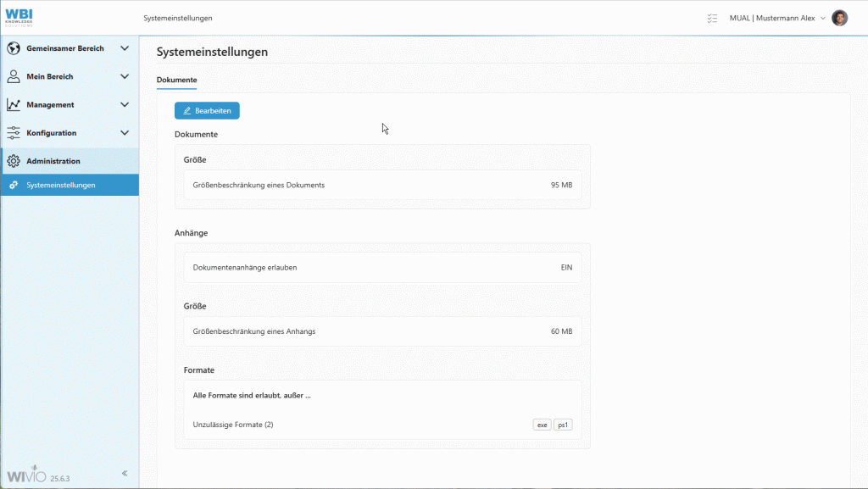Viewport: 868px width, 489px height.
Task: Click the EIN indicator for document attachments
Action: (566, 266)
